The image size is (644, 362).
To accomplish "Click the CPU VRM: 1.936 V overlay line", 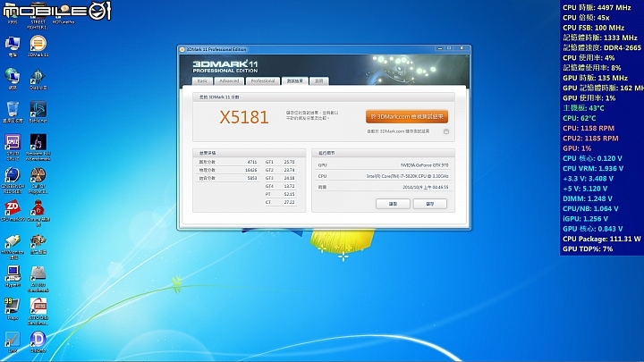I will click(x=593, y=168).
